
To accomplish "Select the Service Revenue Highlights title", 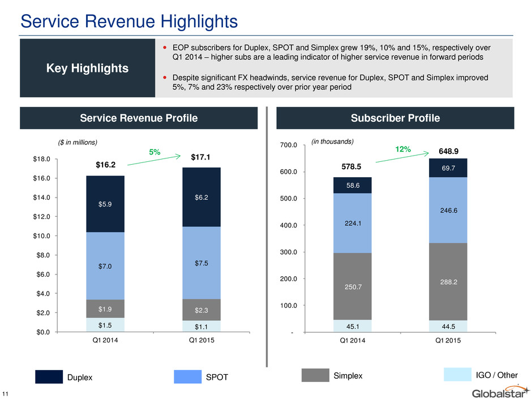I will pos(129,21).
